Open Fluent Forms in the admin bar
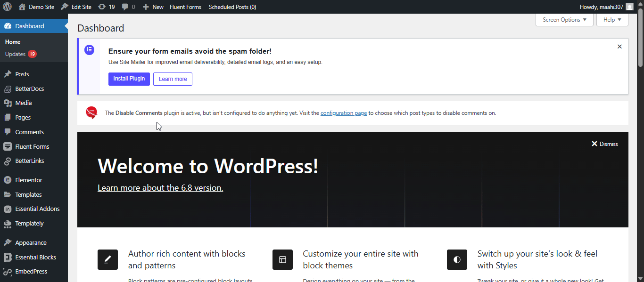 click(x=185, y=7)
